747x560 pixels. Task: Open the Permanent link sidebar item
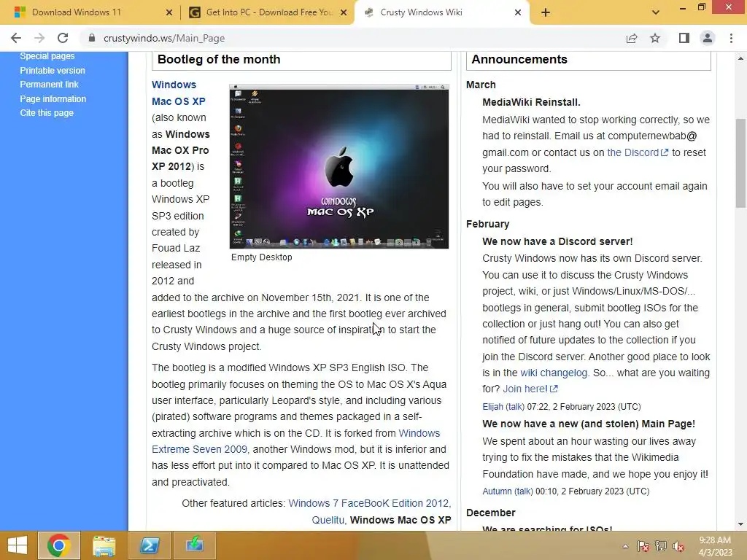[49, 85]
